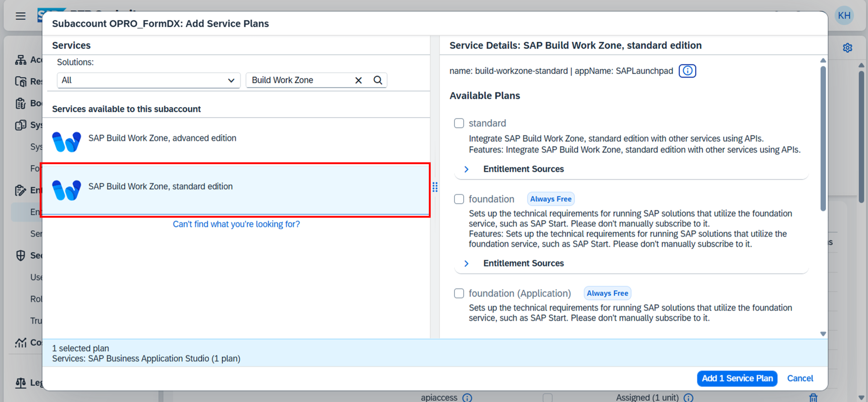Screen dimensions: 868x402
Task: Check the foundation (Application) plan checkbox
Action: (459, 293)
